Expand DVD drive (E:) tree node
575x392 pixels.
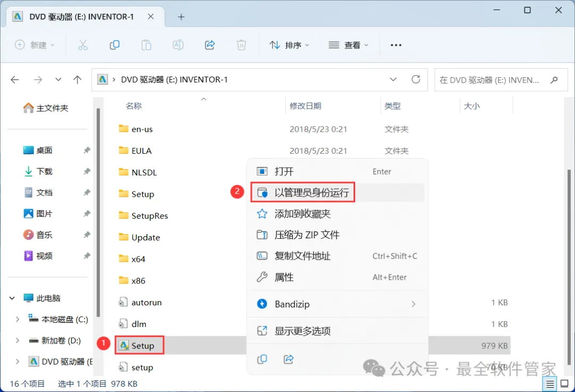[18, 362]
